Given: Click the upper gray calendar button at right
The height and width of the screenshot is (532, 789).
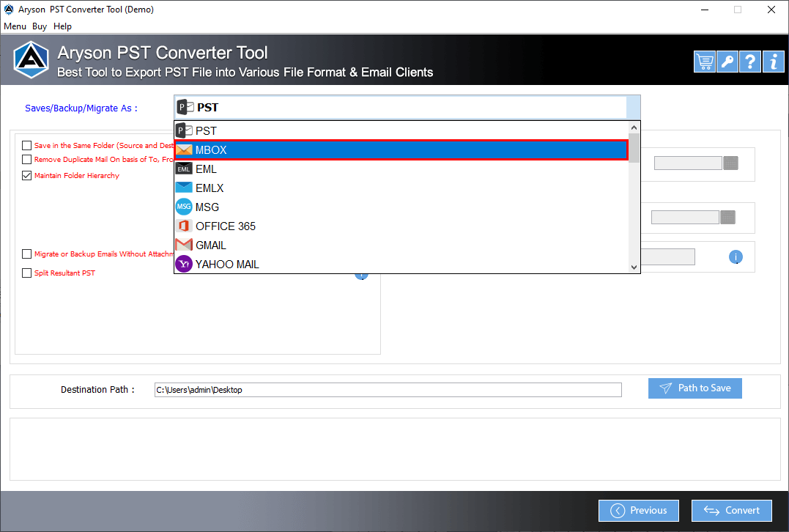Looking at the screenshot, I should click(x=730, y=163).
